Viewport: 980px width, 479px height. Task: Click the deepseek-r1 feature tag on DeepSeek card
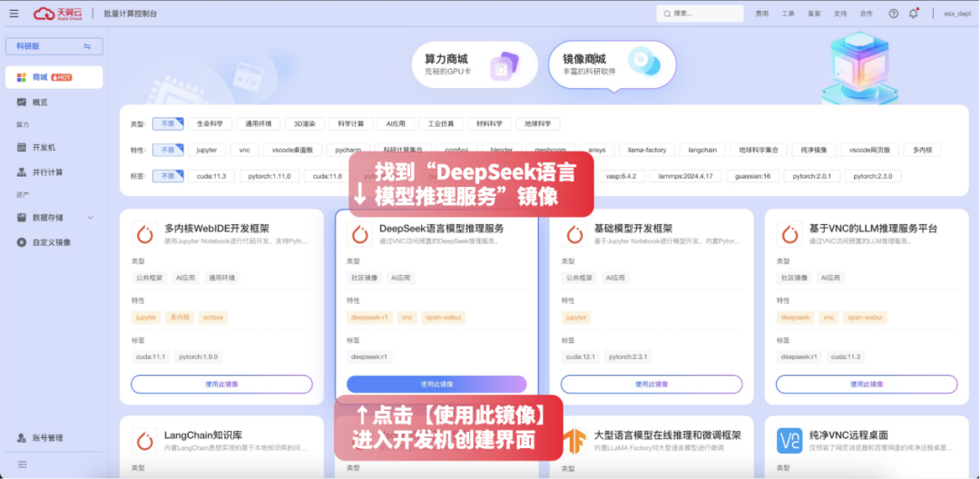click(x=369, y=318)
